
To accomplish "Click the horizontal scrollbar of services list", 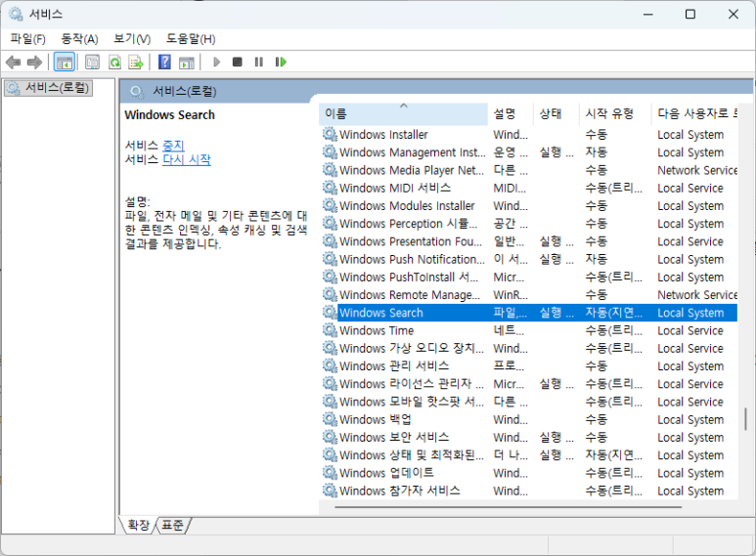I will [509, 507].
